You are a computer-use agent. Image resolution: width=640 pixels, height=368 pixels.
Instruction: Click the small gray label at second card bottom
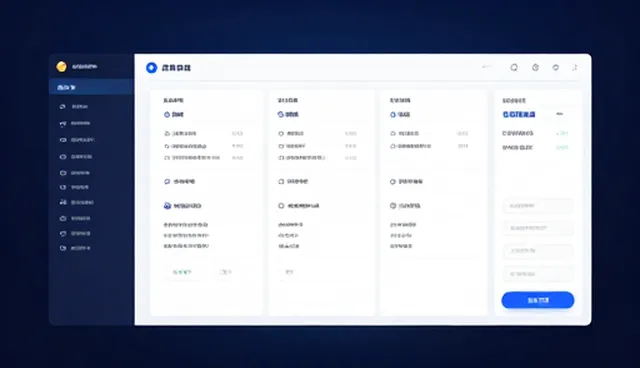(x=289, y=272)
